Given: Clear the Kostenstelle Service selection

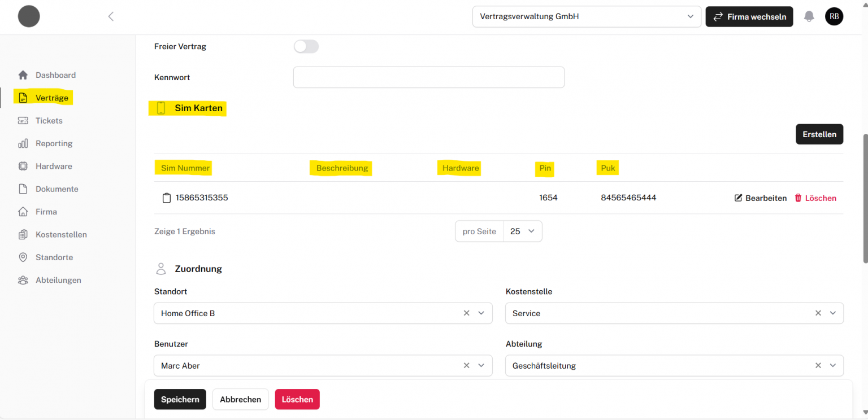Looking at the screenshot, I should click(818, 313).
